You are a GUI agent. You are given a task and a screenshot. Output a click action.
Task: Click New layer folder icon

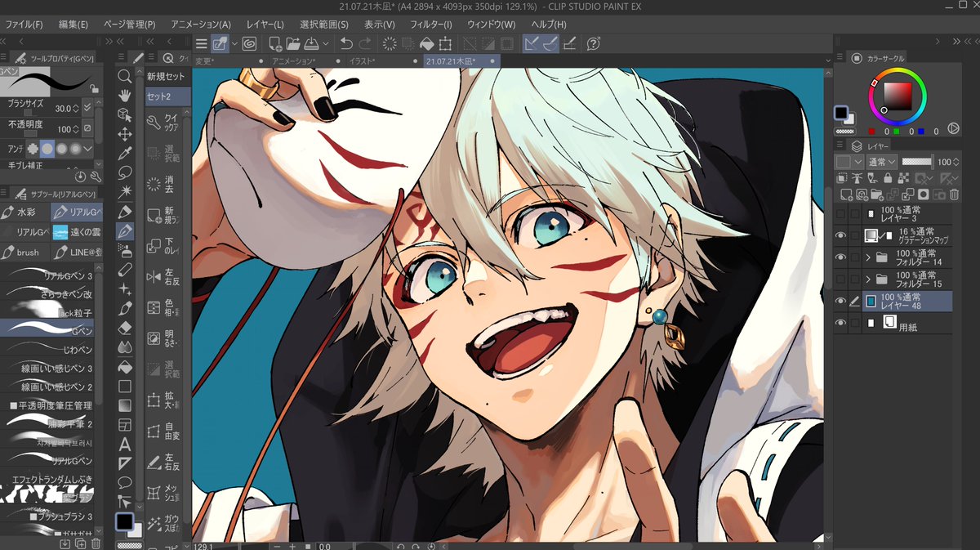pyautogui.click(x=876, y=195)
